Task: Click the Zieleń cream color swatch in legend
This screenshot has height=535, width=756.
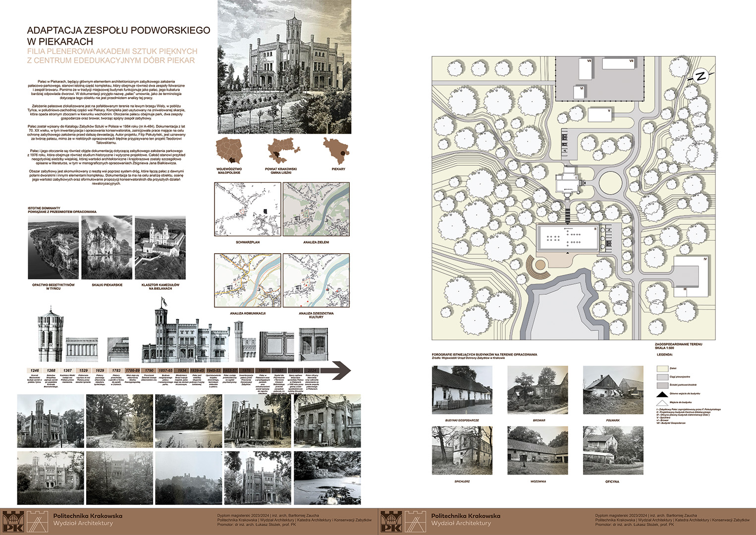Action: [x=662, y=369]
